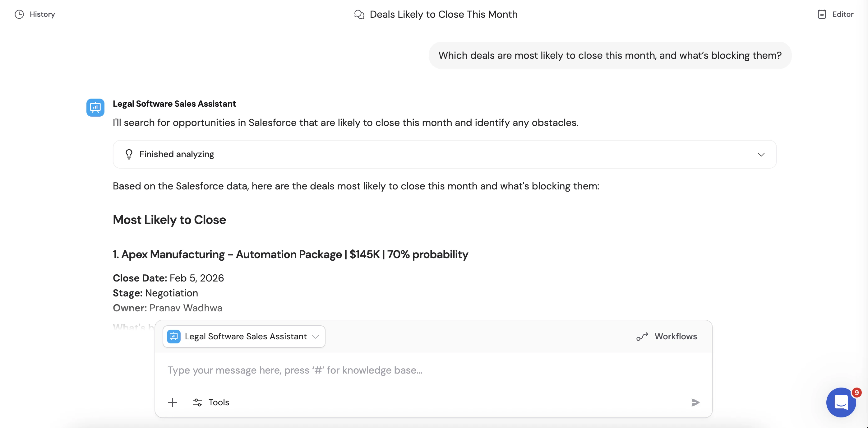Open the Editor using the calendar icon
Screen dimensions: 868x428
point(821,14)
